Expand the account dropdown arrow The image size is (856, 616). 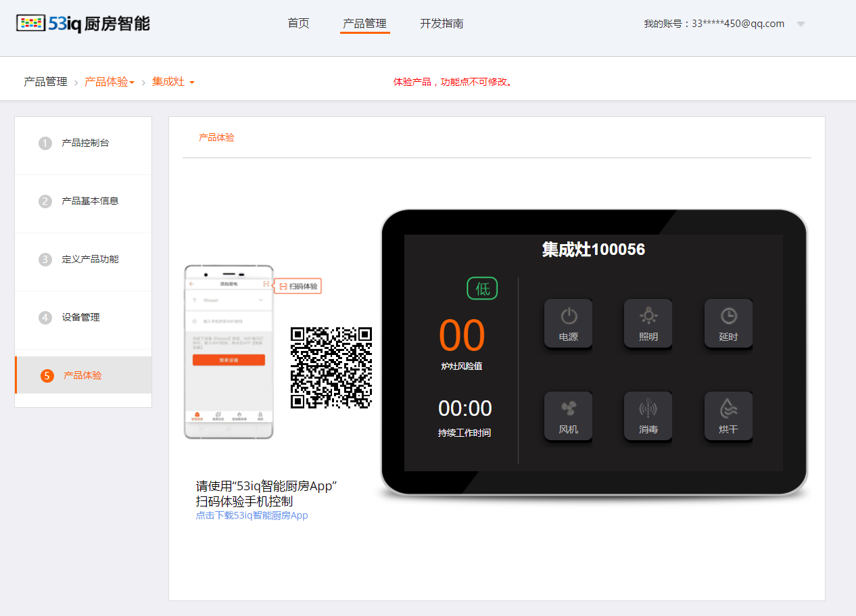801,24
